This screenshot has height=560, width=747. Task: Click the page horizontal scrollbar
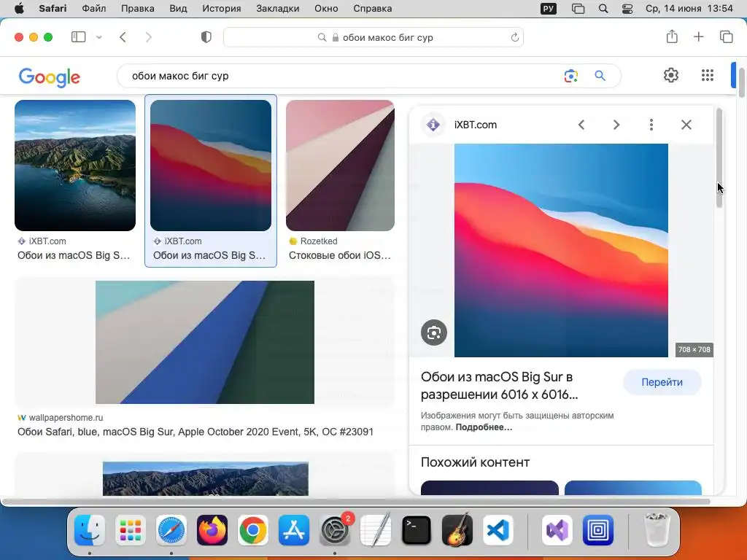click(356, 502)
